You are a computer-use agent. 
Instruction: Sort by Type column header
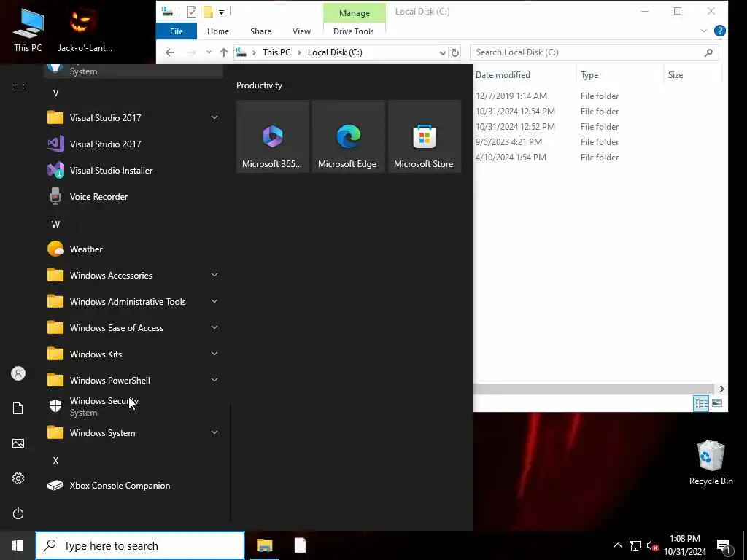[x=619, y=75]
